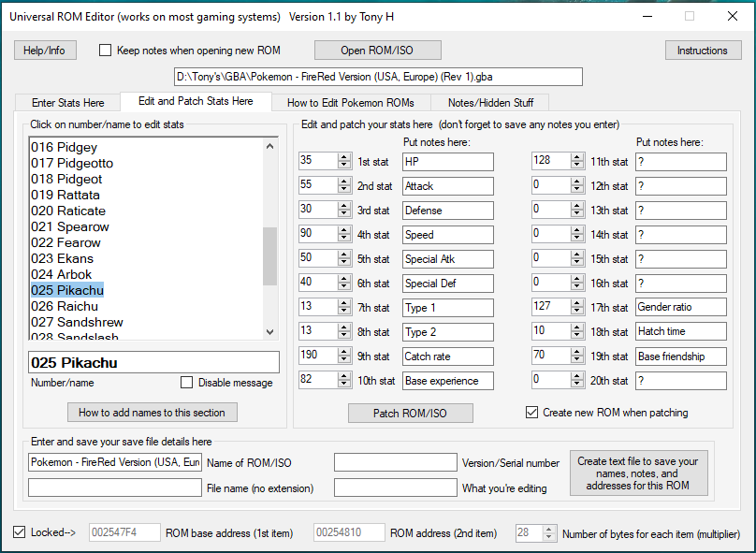Click the File name (no extension) field
Viewport: 756px width, 553px height.
pos(115,488)
